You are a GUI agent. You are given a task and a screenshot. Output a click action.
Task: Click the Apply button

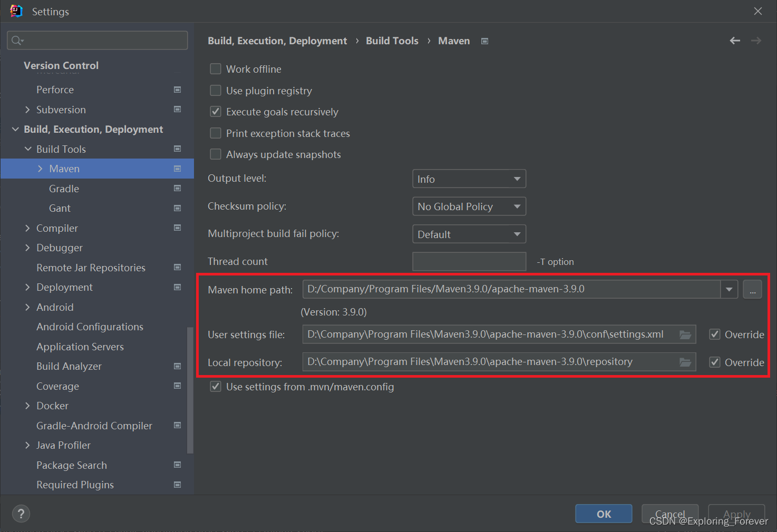(x=736, y=514)
